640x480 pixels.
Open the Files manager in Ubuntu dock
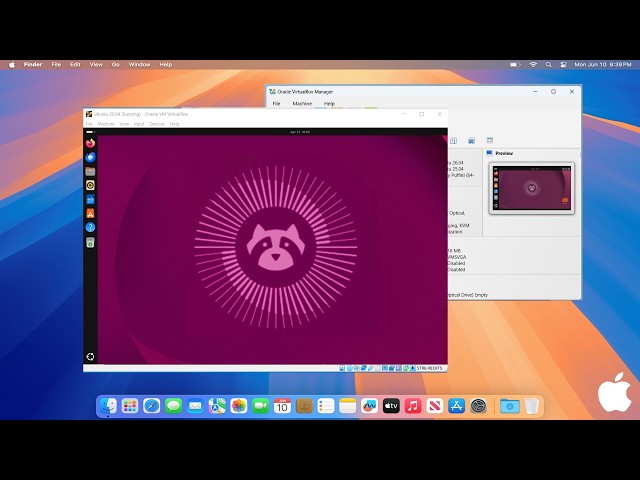tap(90, 171)
